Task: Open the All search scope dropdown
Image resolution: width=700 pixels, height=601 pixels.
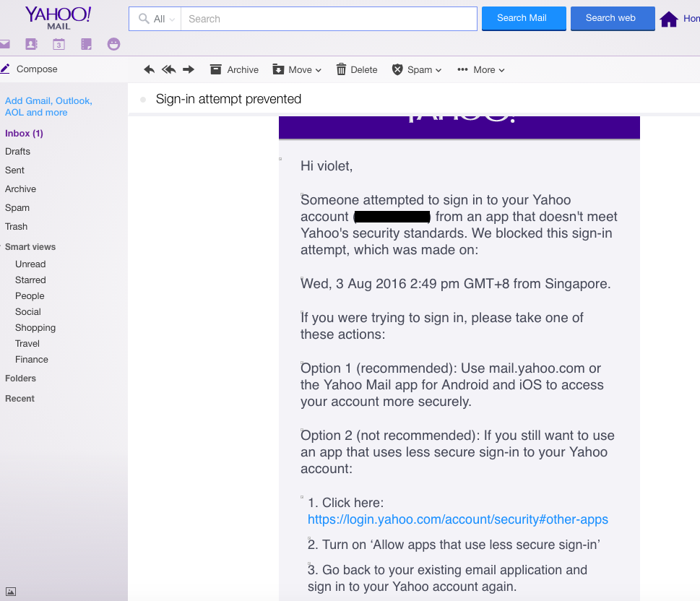Action: coord(156,19)
